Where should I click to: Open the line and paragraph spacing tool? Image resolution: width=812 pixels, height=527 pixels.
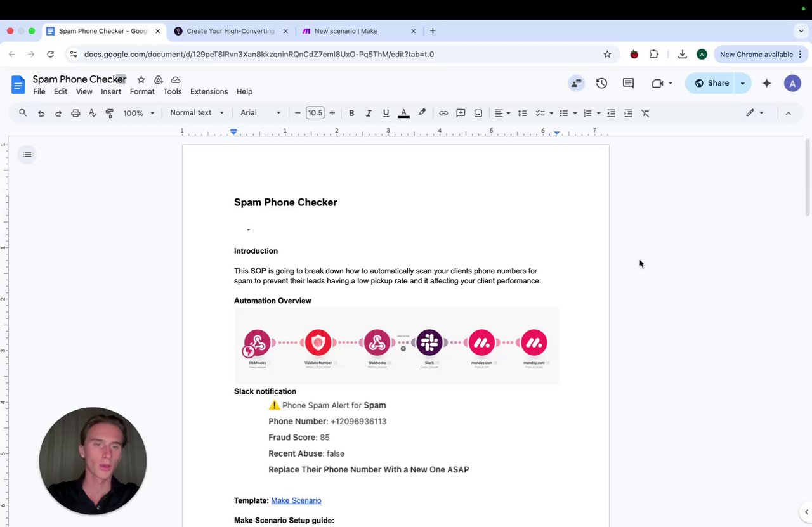click(x=522, y=113)
